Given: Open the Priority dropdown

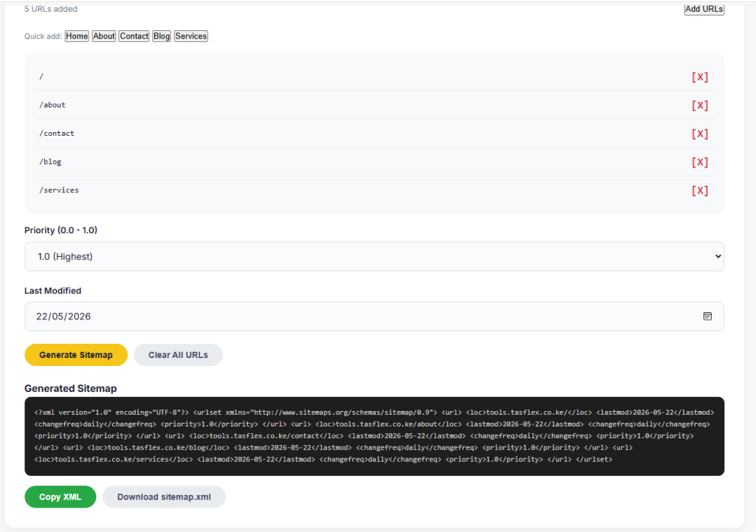Looking at the screenshot, I should [374, 256].
